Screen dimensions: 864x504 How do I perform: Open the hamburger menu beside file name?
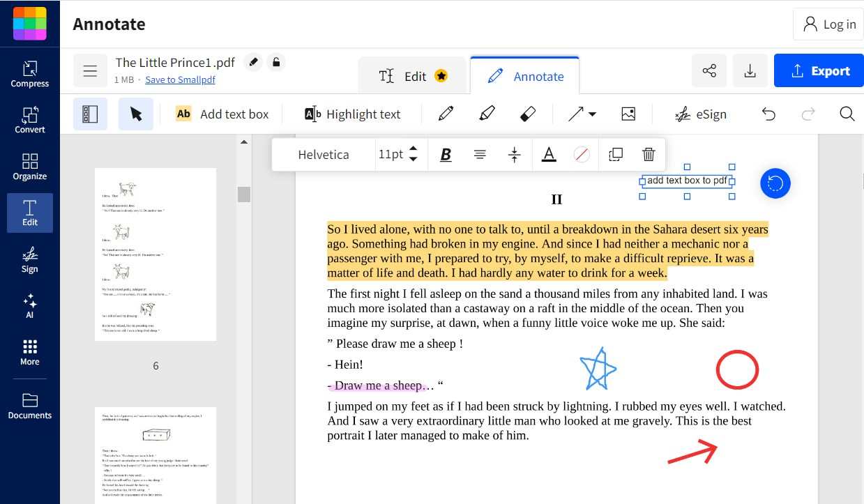click(x=90, y=70)
